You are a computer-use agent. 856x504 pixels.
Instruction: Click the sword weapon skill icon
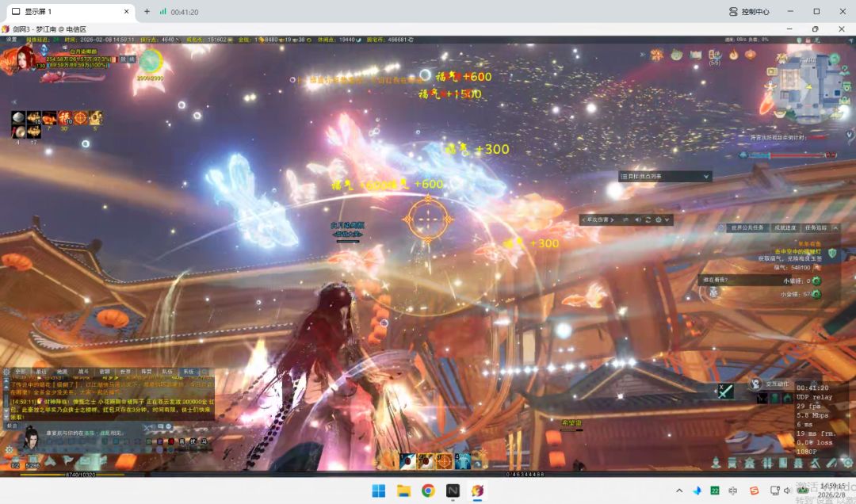pyautogui.click(x=725, y=391)
